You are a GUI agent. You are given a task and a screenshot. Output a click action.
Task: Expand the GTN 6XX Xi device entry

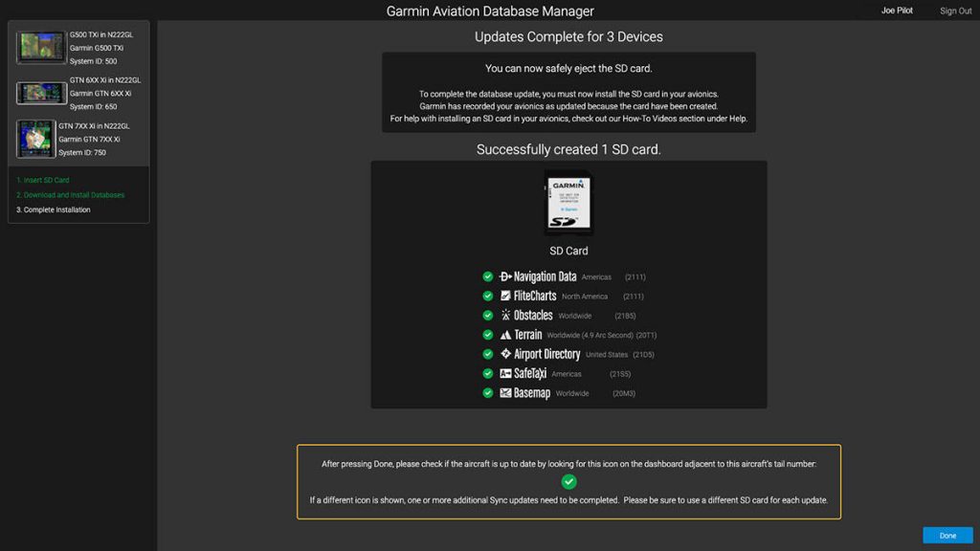[77, 92]
